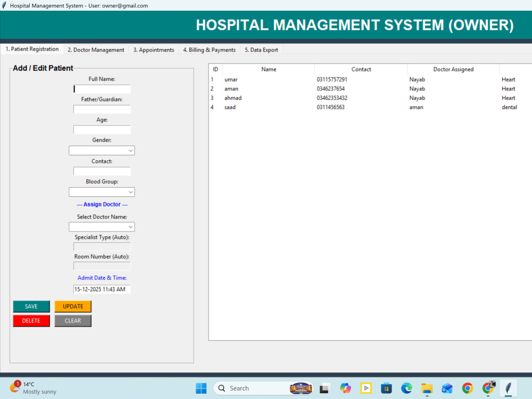Click contact number 03115757291
Image resolution: width=532 pixels, height=399 pixels.
332,79
